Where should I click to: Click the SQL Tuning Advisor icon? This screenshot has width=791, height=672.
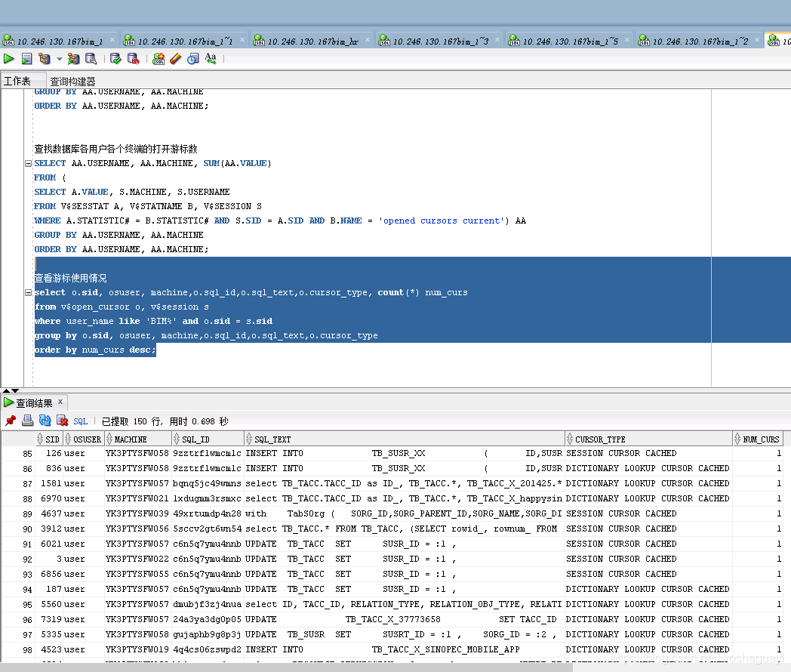(91, 59)
